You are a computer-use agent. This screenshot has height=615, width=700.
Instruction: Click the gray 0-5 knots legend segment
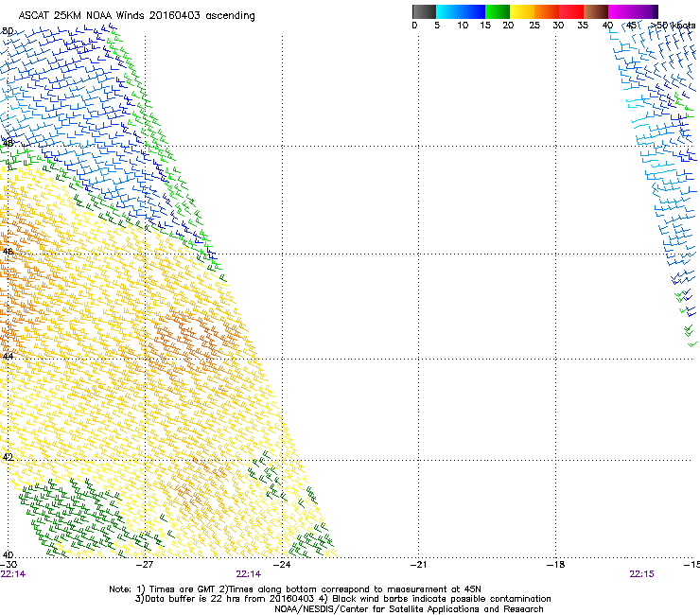point(424,11)
